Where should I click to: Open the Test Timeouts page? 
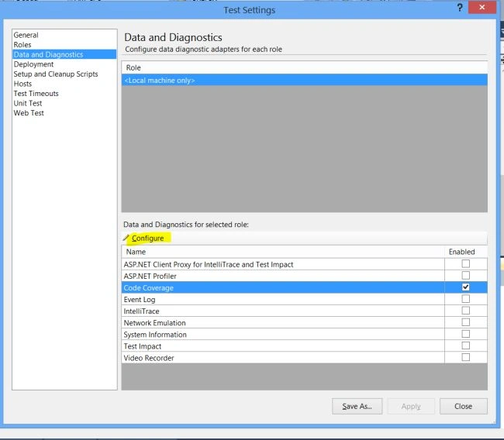[36, 94]
